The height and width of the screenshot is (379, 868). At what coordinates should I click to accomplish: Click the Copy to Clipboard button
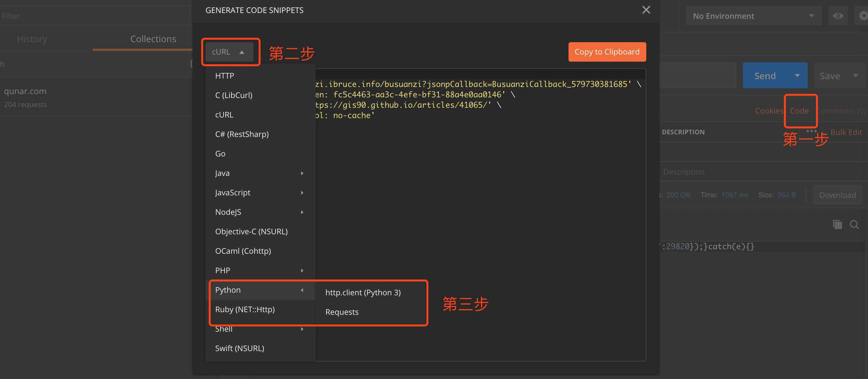click(606, 52)
